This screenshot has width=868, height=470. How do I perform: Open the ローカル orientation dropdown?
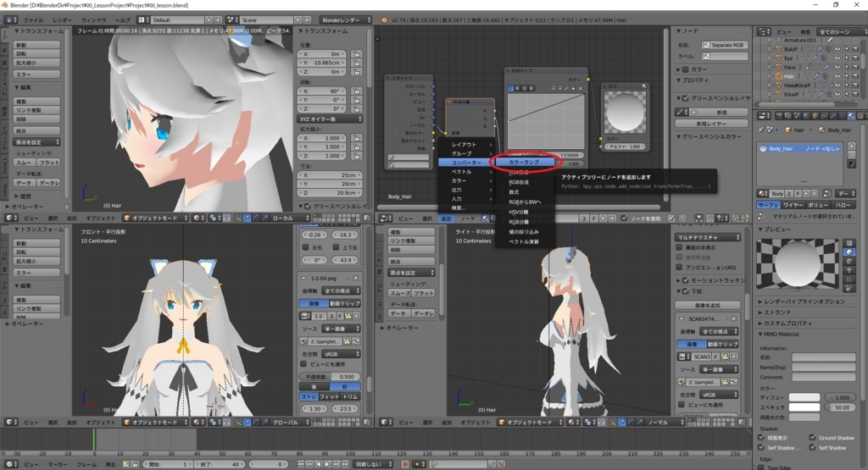[289, 218]
